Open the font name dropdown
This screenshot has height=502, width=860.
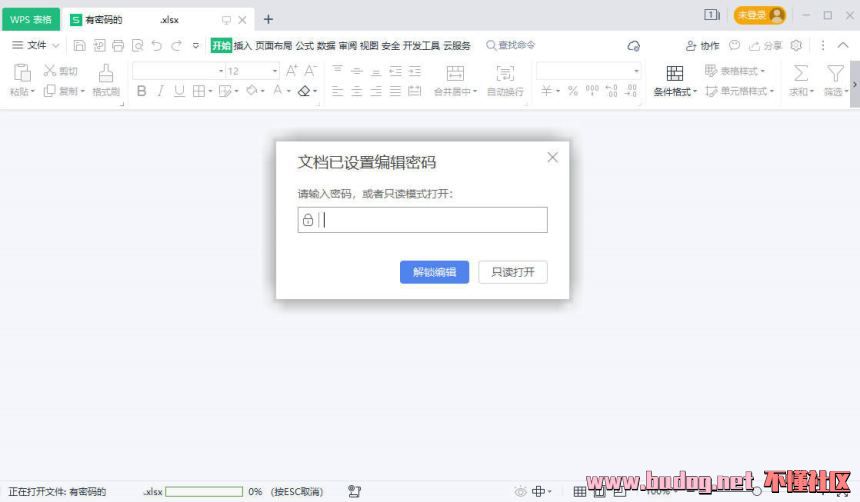(x=221, y=71)
